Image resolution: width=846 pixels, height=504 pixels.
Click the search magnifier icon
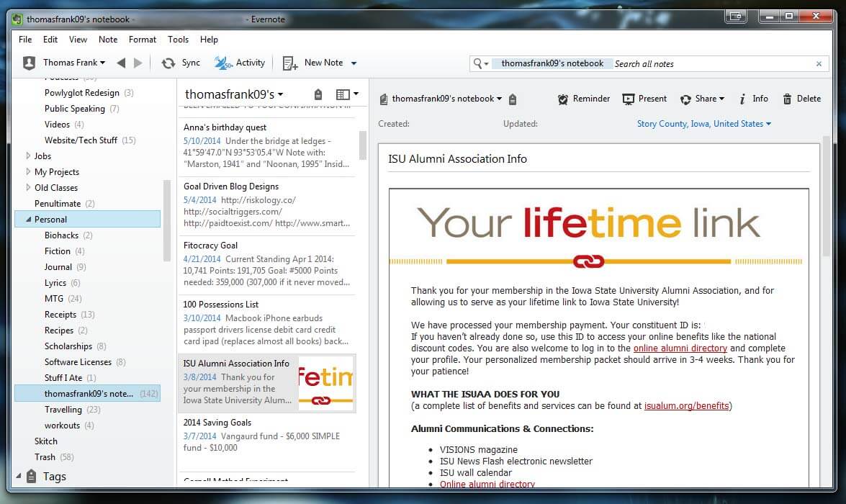tap(477, 63)
